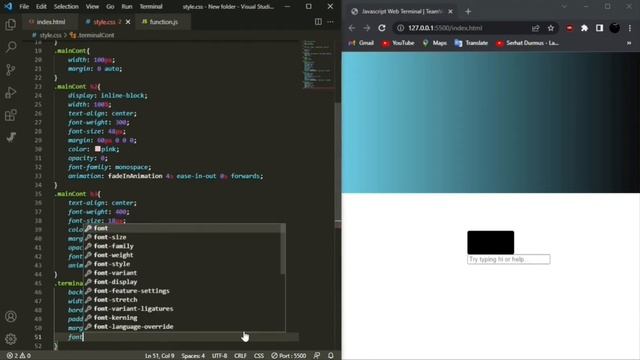640x360 pixels.
Task: Click pink color swatch in code
Action: [x=98, y=149]
